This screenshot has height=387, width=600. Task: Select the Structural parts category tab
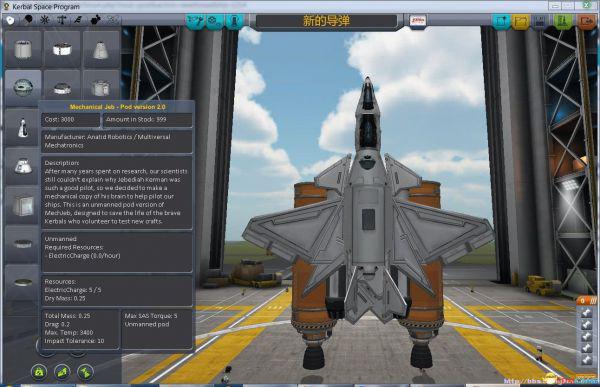click(x=62, y=20)
